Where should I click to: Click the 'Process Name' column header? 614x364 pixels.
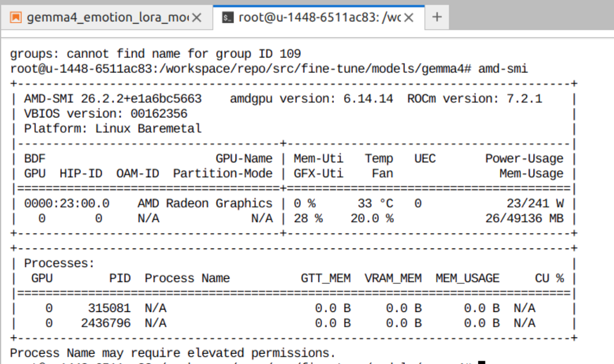point(187,278)
